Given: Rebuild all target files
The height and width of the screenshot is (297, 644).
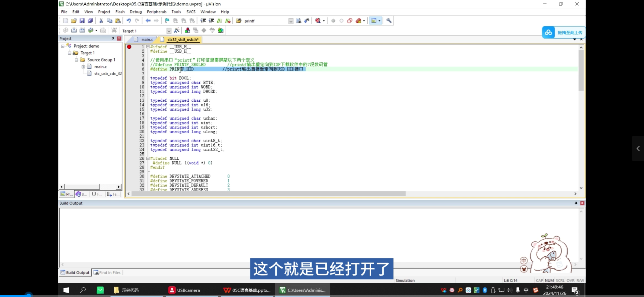Looking at the screenshot, I should [82, 30].
